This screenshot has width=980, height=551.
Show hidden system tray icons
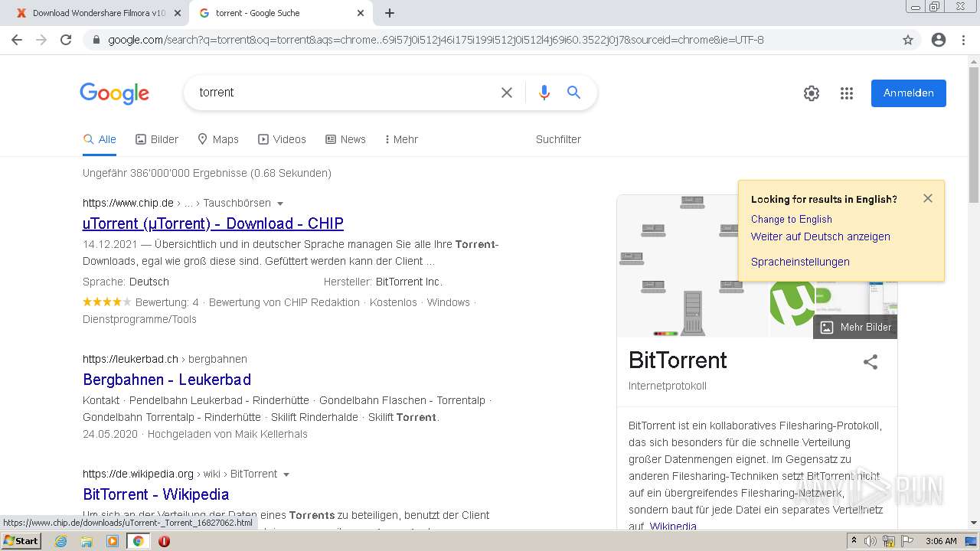pyautogui.click(x=854, y=541)
